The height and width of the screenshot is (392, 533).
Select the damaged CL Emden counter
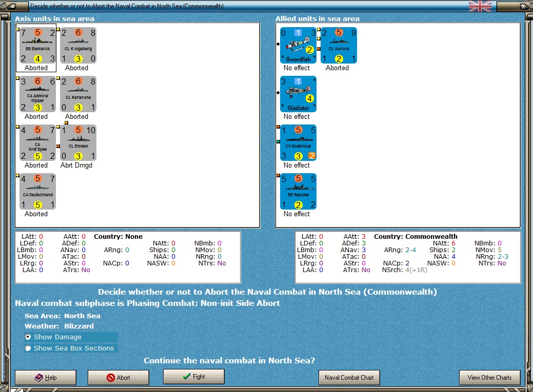pyautogui.click(x=78, y=142)
